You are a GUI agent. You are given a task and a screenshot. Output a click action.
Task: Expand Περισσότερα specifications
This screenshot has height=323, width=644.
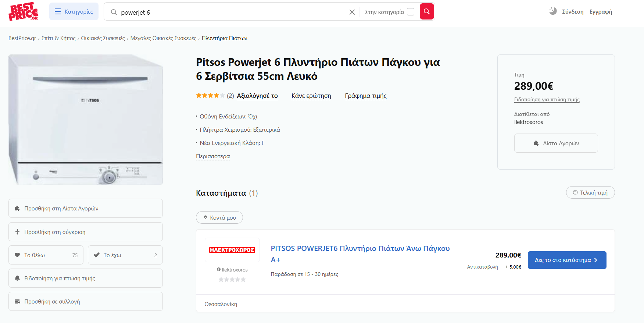coord(213,156)
